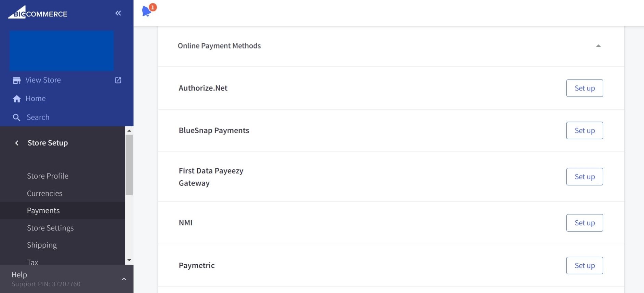Viewport: 644px width, 293px height.
Task: Click the notification bell icon
Action: click(x=147, y=11)
